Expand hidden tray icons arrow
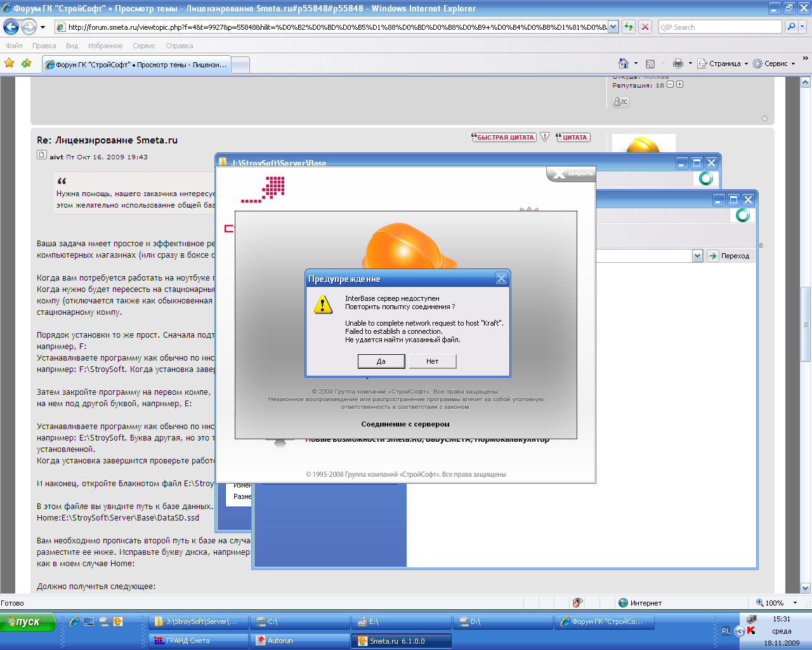The height and width of the screenshot is (650, 812). pos(740,631)
